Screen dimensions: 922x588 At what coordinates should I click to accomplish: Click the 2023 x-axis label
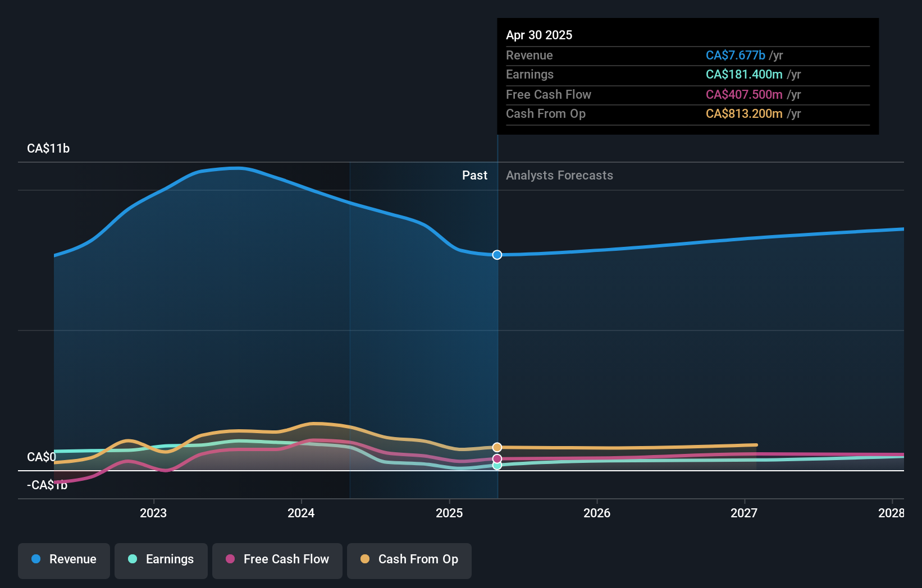coord(153,513)
